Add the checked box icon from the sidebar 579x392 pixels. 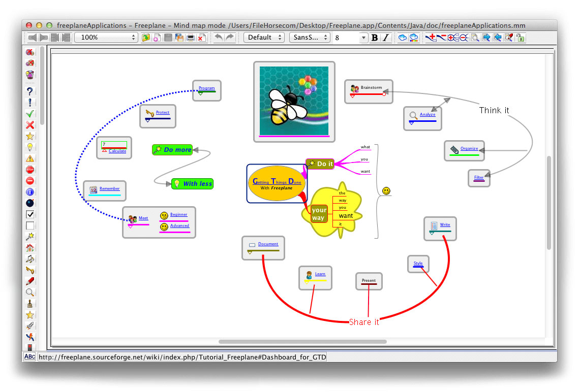click(30, 214)
